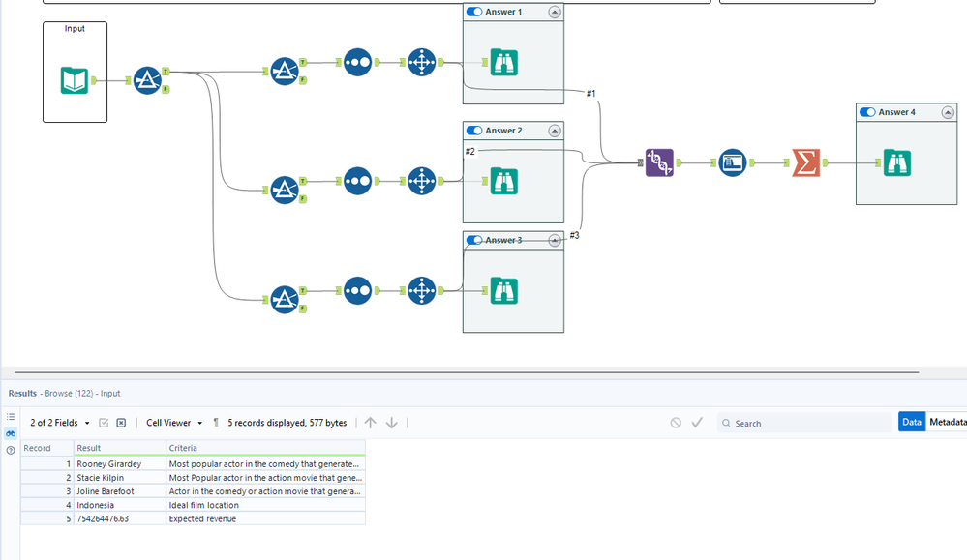
Task: Click the Browse tool inside Answer 2
Action: [504, 181]
